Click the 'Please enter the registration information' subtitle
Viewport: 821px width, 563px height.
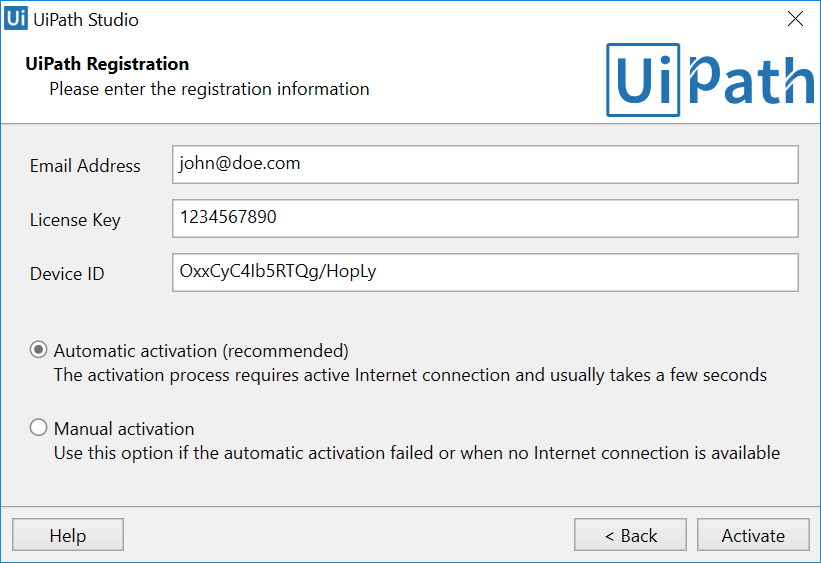point(209,89)
